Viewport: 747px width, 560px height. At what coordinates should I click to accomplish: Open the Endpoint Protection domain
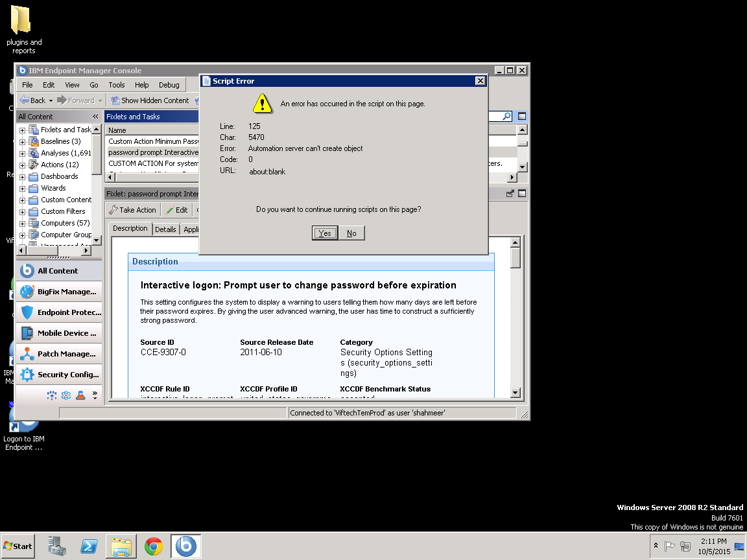click(x=59, y=312)
